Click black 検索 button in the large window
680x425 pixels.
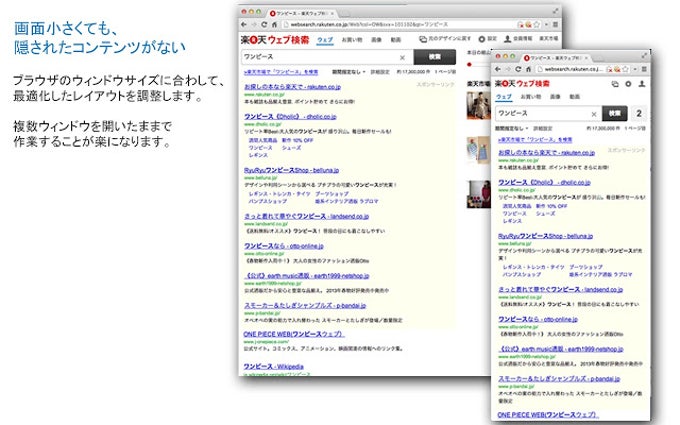(435, 57)
